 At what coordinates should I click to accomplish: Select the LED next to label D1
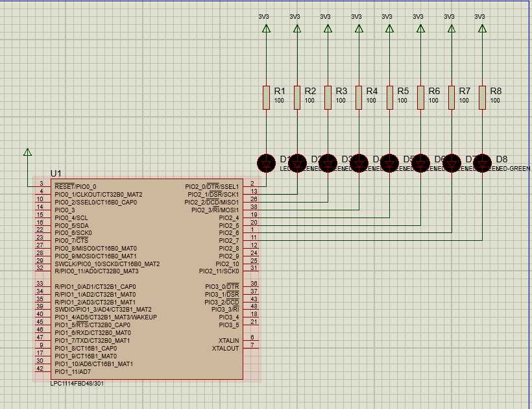click(x=267, y=163)
